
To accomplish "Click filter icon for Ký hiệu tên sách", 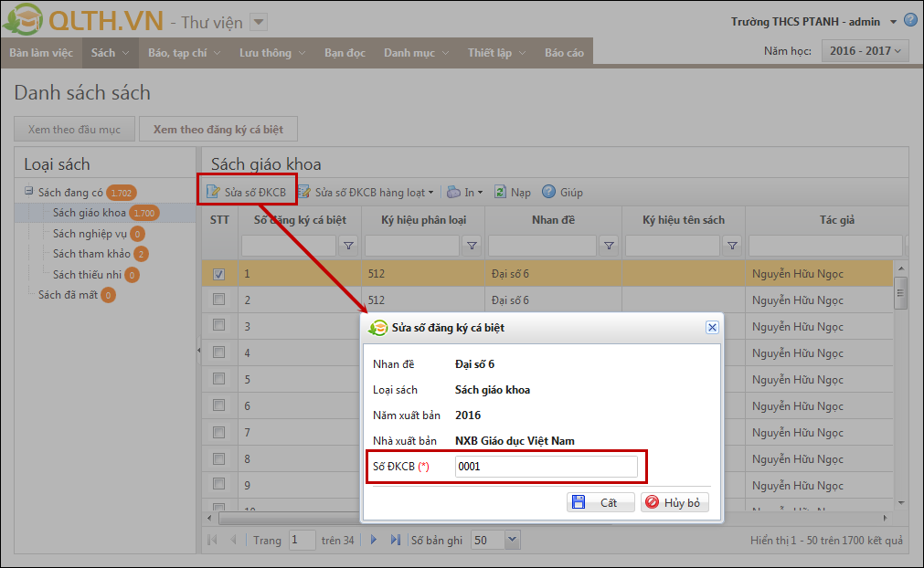I will pos(732,246).
